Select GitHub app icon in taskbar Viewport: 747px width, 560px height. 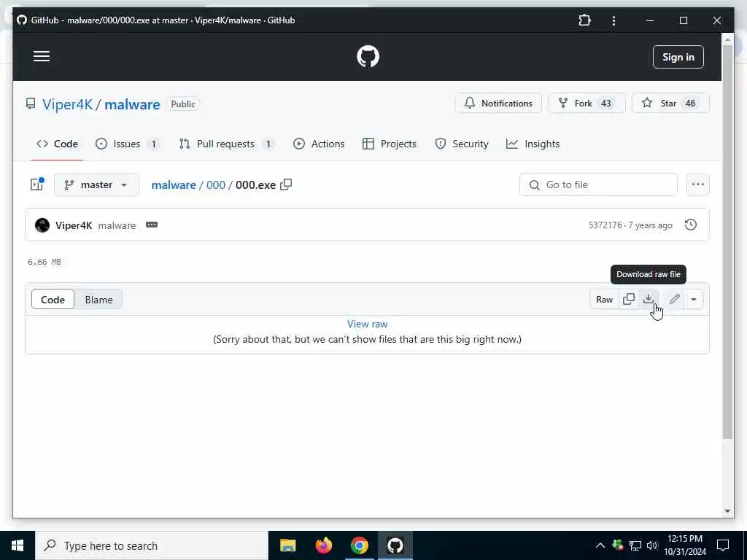(395, 545)
